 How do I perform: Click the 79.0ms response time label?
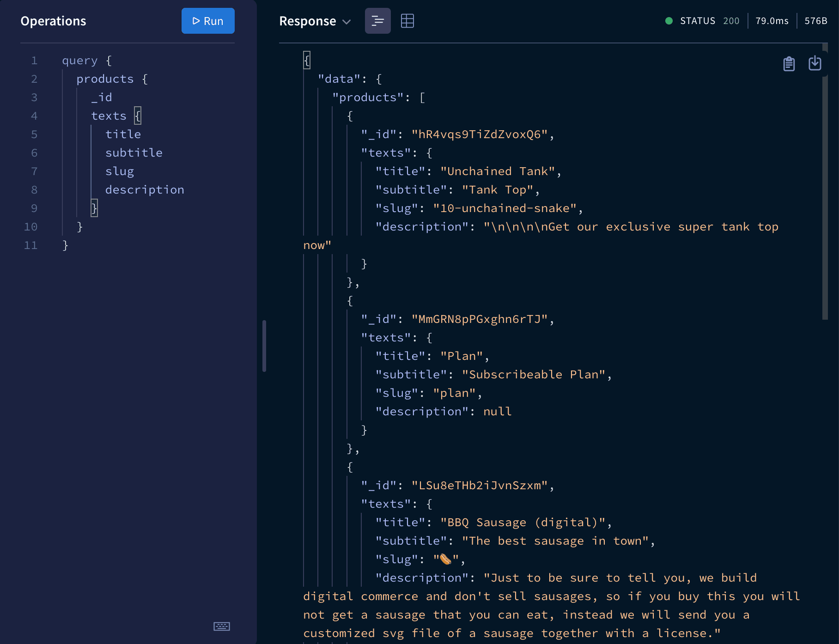772,21
